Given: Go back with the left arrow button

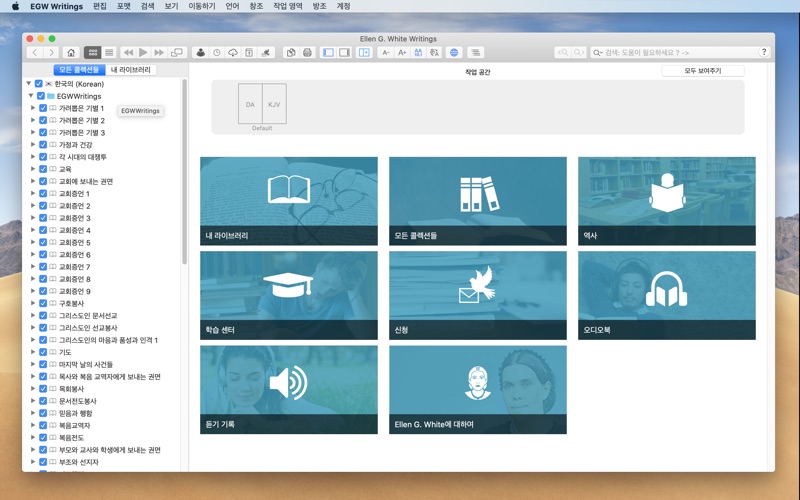Looking at the screenshot, I should (x=34, y=53).
